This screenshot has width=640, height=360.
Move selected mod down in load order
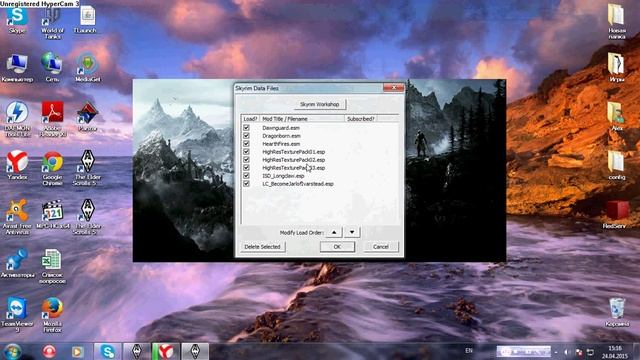pyautogui.click(x=352, y=232)
